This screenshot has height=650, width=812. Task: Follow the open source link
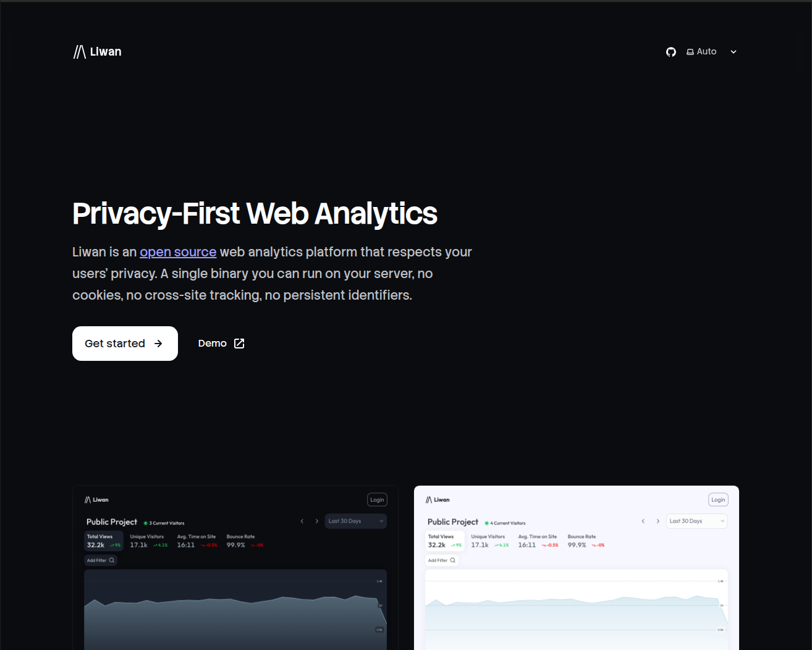click(178, 252)
